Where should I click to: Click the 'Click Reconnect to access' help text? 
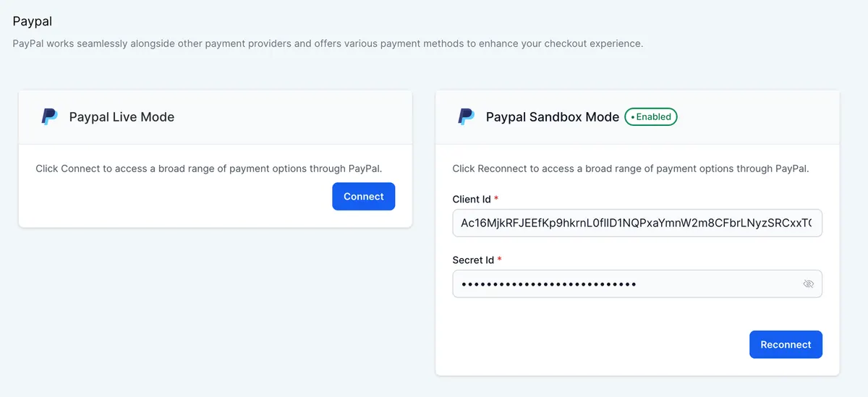click(631, 168)
